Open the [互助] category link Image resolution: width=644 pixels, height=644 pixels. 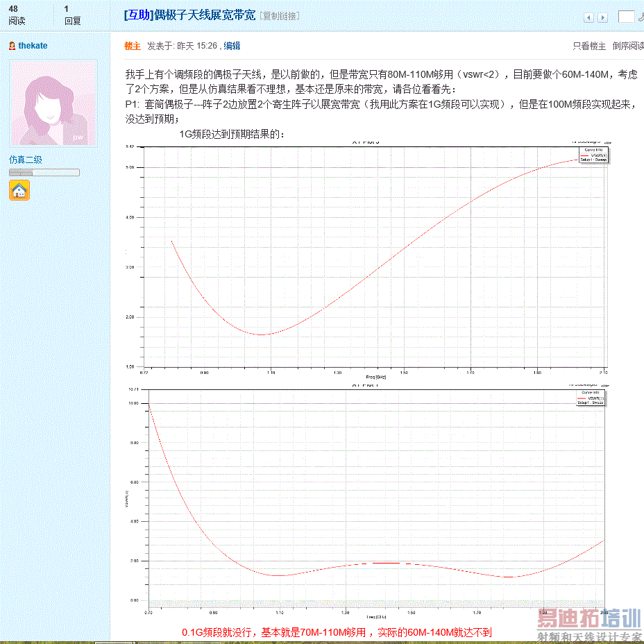pos(139,15)
